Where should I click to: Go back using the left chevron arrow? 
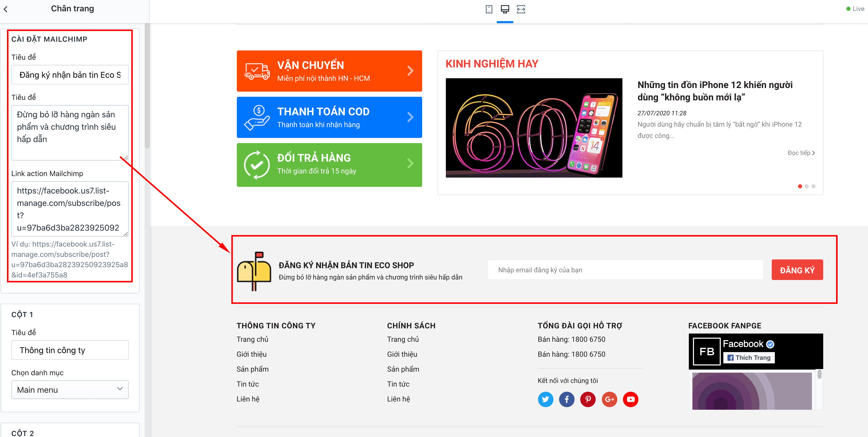pyautogui.click(x=6, y=10)
